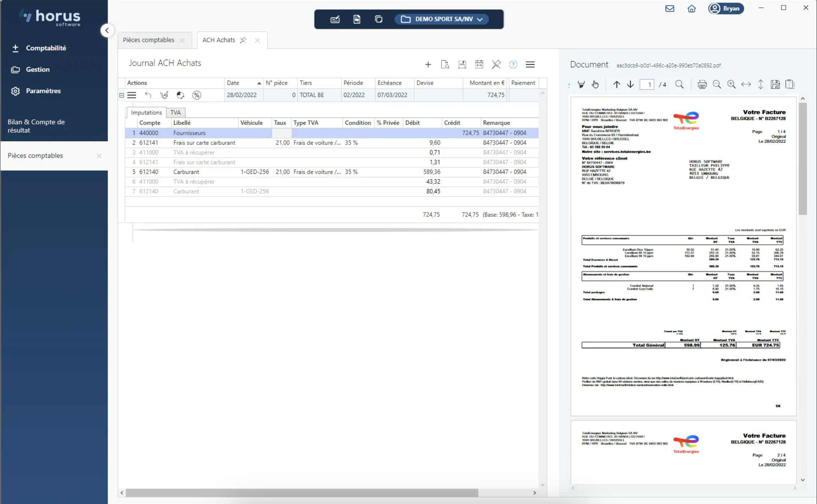The image size is (817, 504).
Task: Fit document to width with horizontal arrows
Action: pos(746,85)
